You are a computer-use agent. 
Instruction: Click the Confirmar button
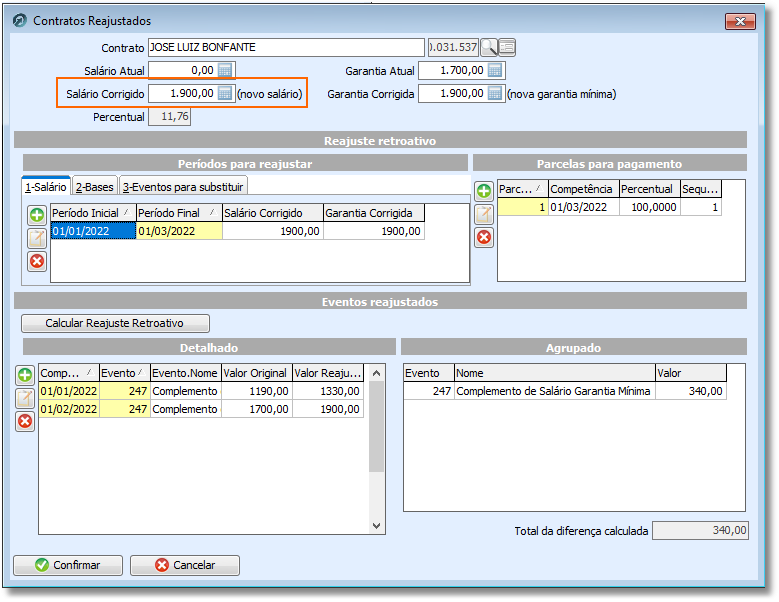(x=68, y=565)
